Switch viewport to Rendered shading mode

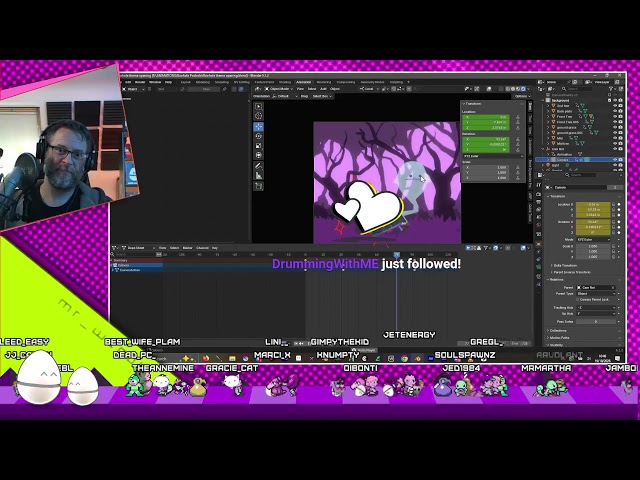[x=524, y=89]
